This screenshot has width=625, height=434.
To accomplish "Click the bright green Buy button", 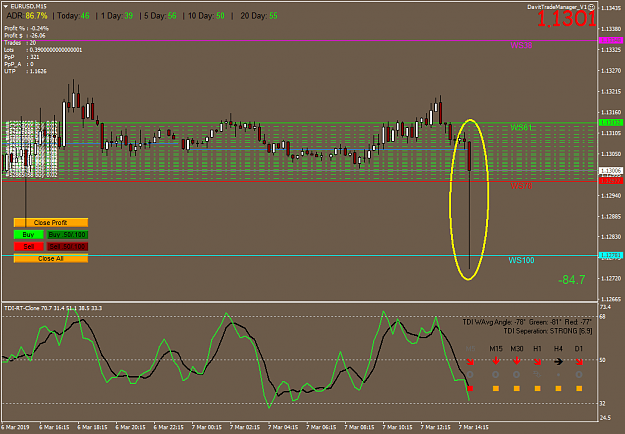I will pyautogui.click(x=28, y=234).
